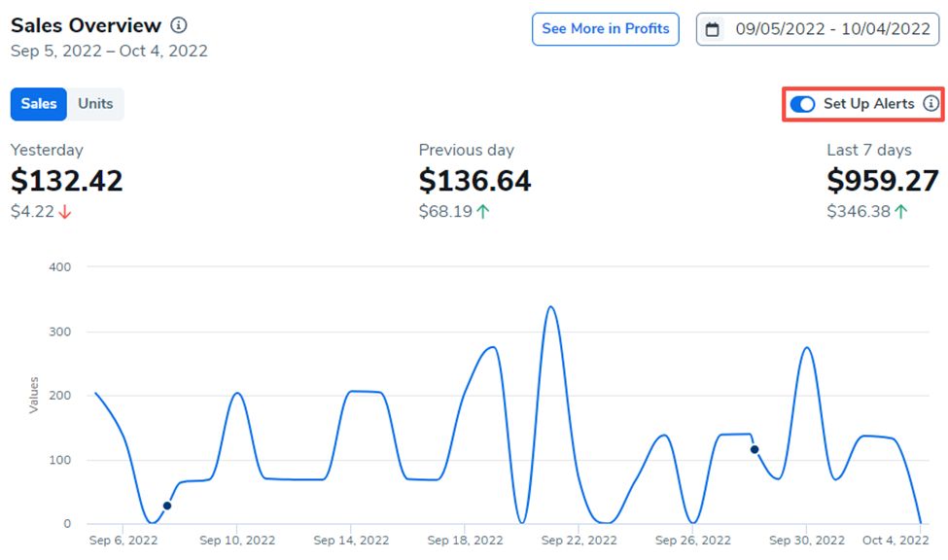Click the green up arrow under Previous day
Viewport: 948px width, 560px height.
pyautogui.click(x=483, y=212)
